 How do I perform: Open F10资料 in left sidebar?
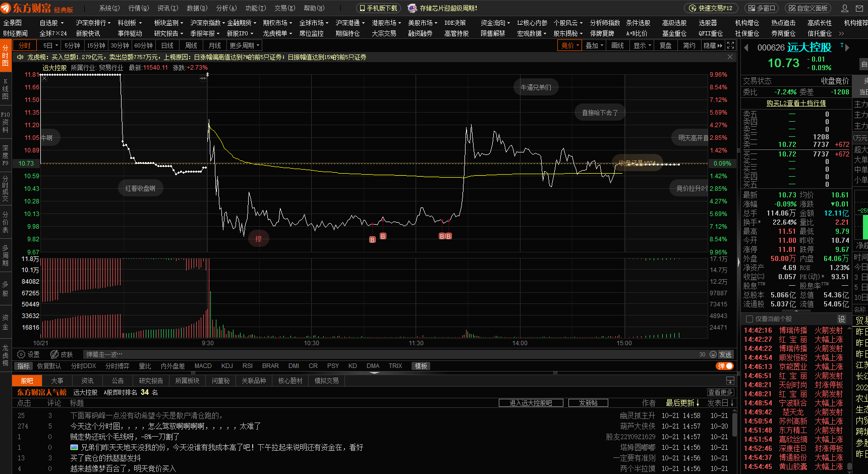[6, 122]
